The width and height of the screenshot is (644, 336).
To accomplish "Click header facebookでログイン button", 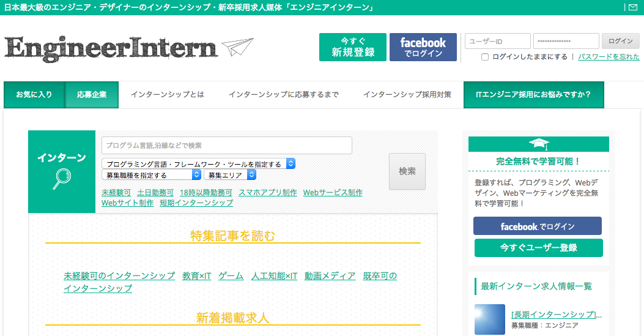I will (x=423, y=47).
